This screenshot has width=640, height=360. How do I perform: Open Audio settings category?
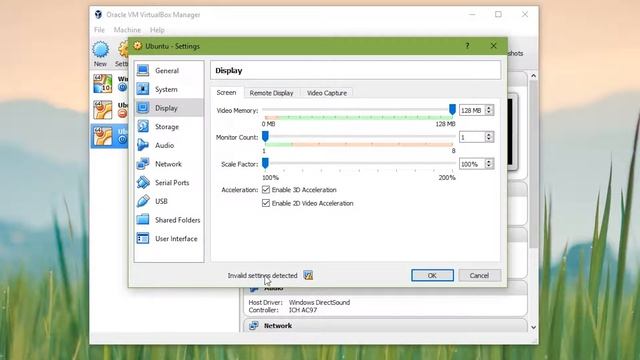coord(169,145)
